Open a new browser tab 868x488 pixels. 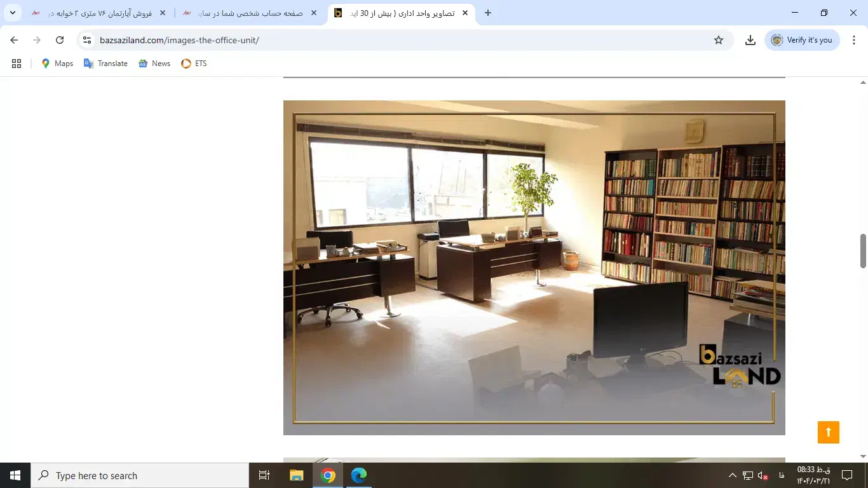(x=488, y=13)
